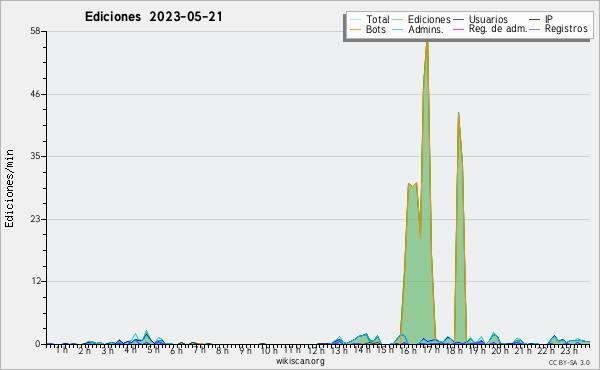Viewport: 600px width, 370px height.
Task: Click the '16 h' x-axis label
Action: [x=408, y=350]
